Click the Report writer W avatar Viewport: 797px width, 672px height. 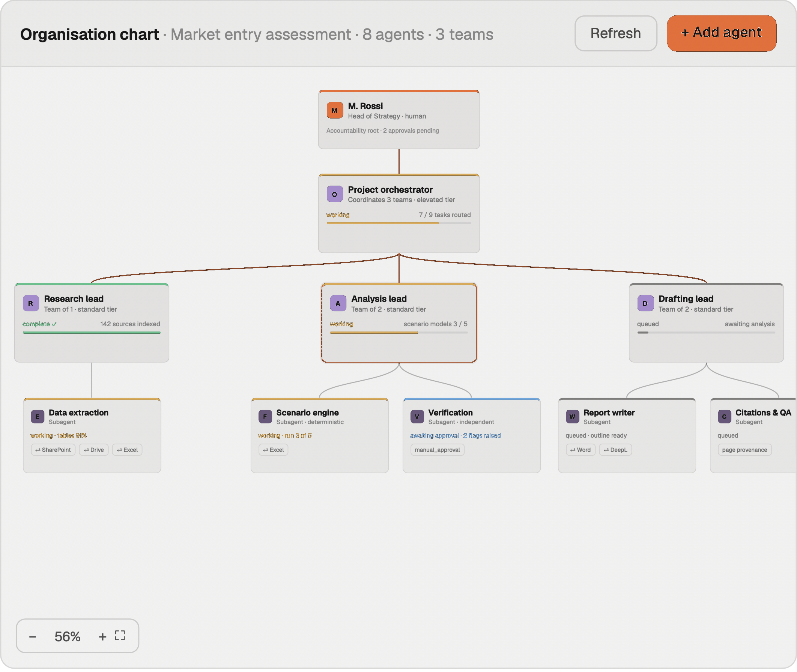point(572,416)
